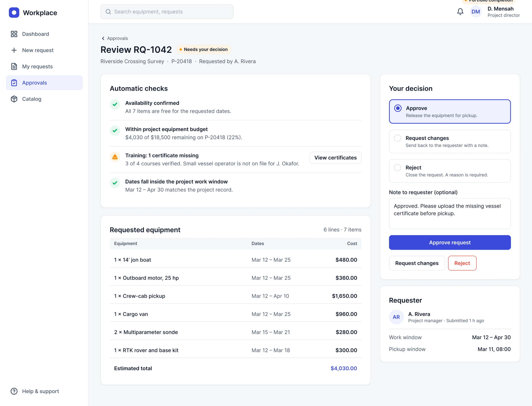Open Dashboard in the sidebar
This screenshot has height=406, width=532.
(44, 34)
